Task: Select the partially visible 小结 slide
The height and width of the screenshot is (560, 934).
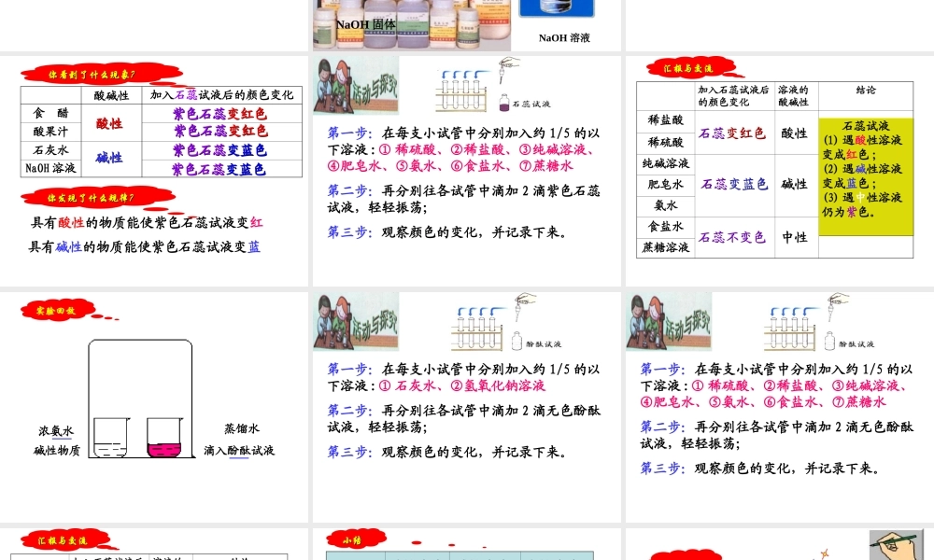Action: tap(466, 544)
